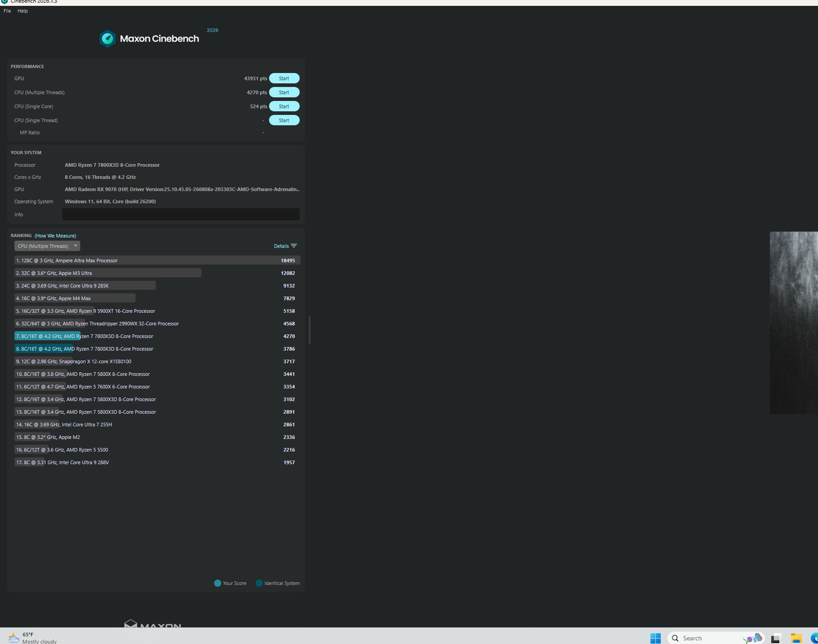Select the Ryzen 7 7800X3D row scoring 4270
Screen dimensions: 818x644
pyautogui.click(x=157, y=336)
